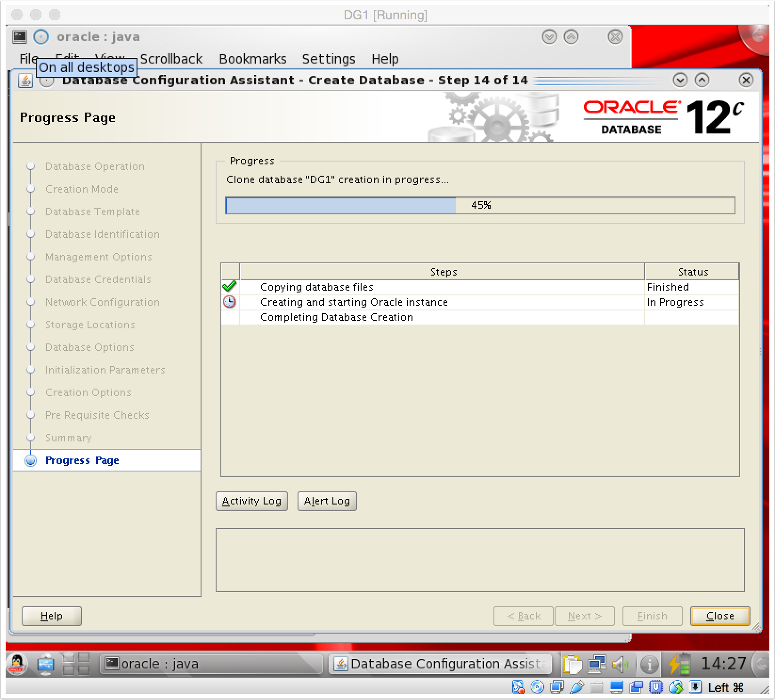Open the File menu in Konsole
Screen dimensions: 775x700
pos(28,59)
